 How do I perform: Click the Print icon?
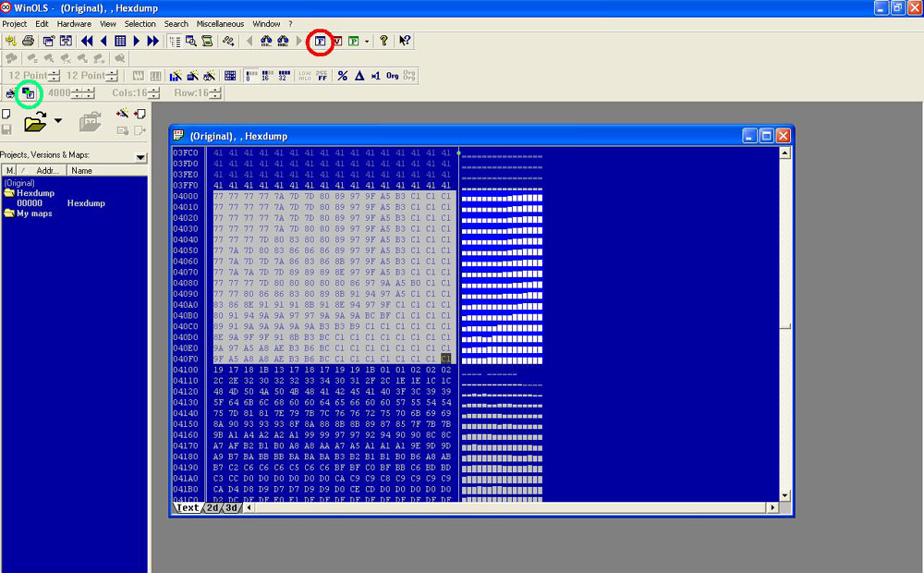coord(28,41)
